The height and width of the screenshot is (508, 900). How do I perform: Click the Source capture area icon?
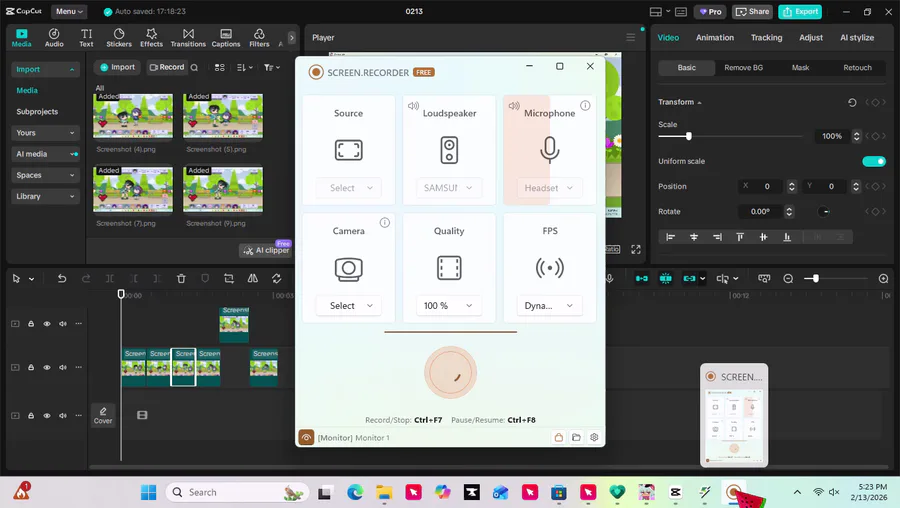coord(348,150)
